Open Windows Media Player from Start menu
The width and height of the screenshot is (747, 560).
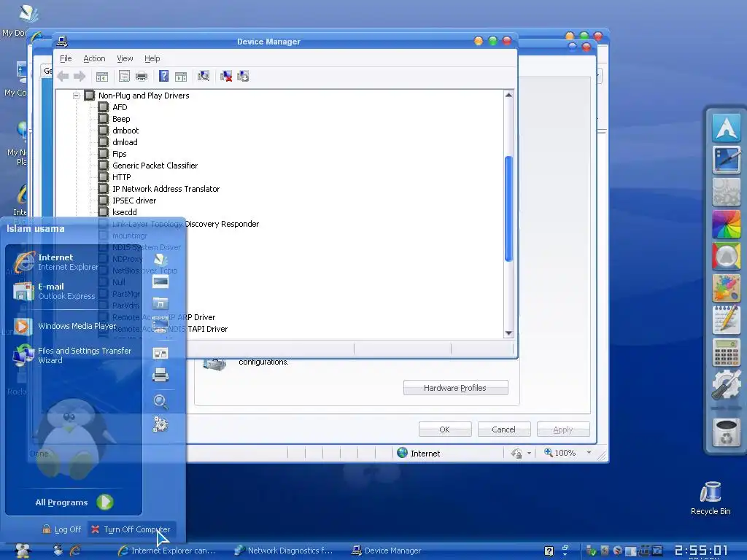pos(65,326)
